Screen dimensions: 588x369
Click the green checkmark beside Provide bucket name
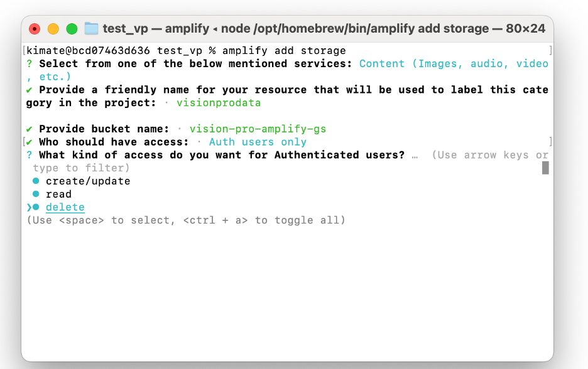click(30, 129)
